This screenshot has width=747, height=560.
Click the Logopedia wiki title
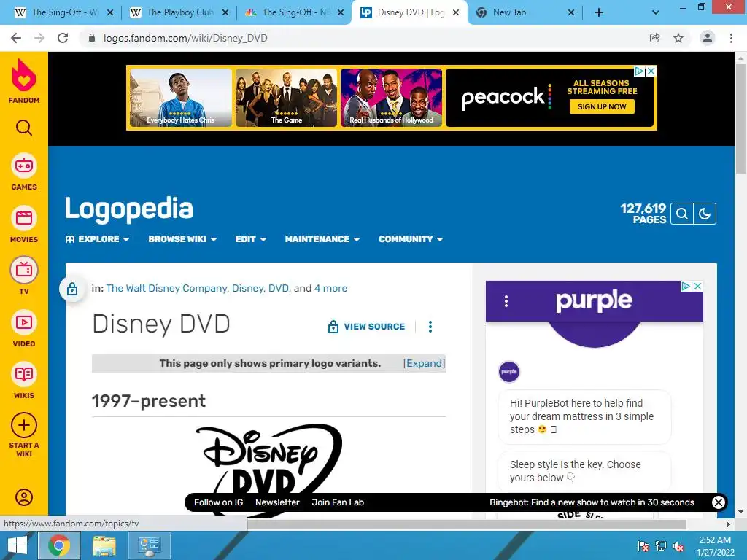click(x=129, y=209)
